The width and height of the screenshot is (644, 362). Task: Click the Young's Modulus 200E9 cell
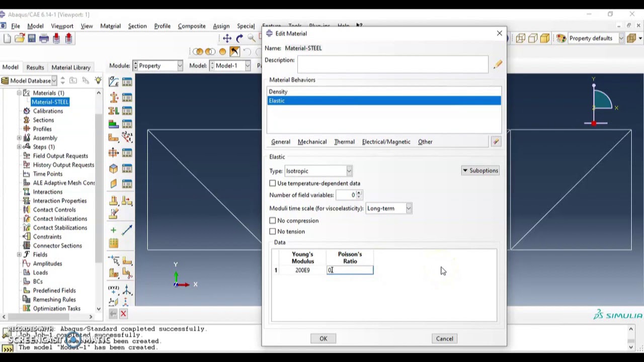click(x=302, y=270)
